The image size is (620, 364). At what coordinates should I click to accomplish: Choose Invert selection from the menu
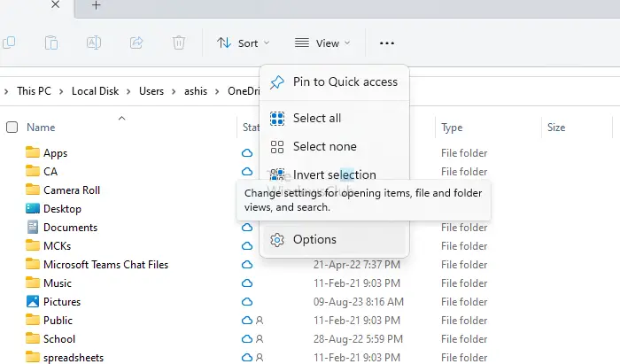pos(334,174)
